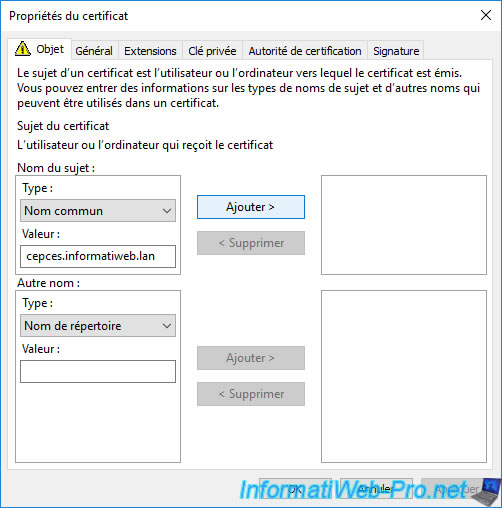This screenshot has width=502, height=508.
Task: Close the Propriétés du certificat dialog
Action: tap(486, 15)
